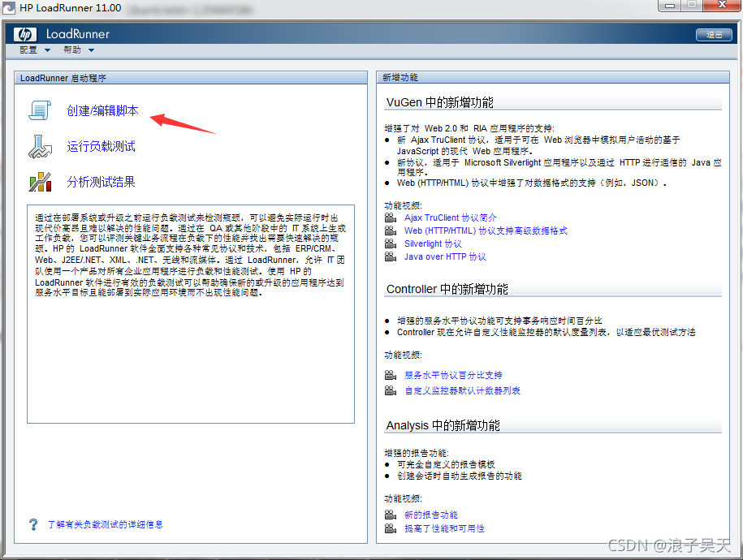
Task: Click the Analysis 中的新增功能 heading
Action: (443, 425)
